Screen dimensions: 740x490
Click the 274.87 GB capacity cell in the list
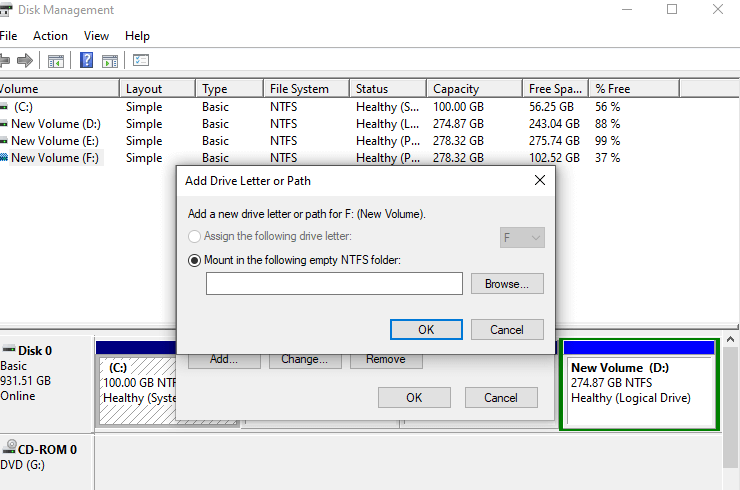(x=458, y=124)
